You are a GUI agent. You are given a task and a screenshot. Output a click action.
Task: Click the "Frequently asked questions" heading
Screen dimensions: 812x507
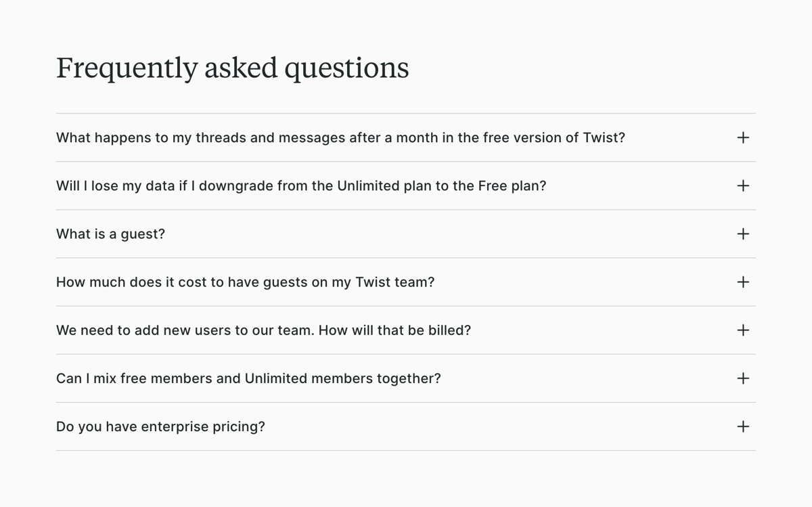[x=233, y=67]
